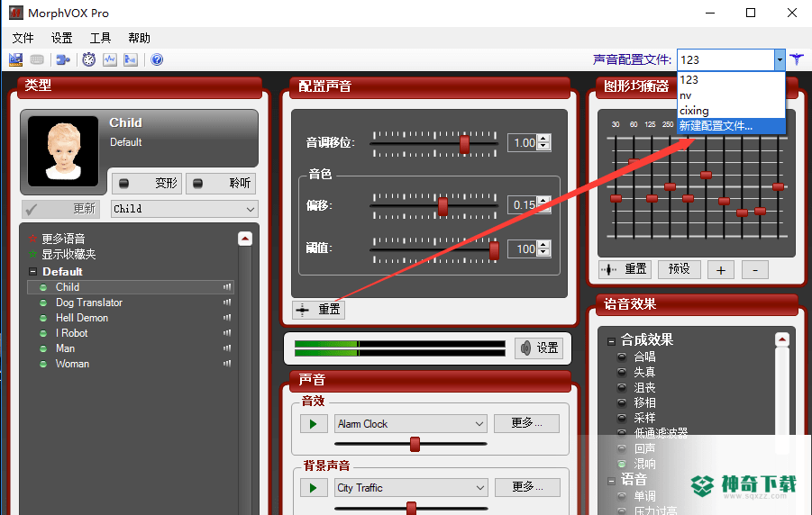
Task: Open the 设置 menu
Action: 61,39
